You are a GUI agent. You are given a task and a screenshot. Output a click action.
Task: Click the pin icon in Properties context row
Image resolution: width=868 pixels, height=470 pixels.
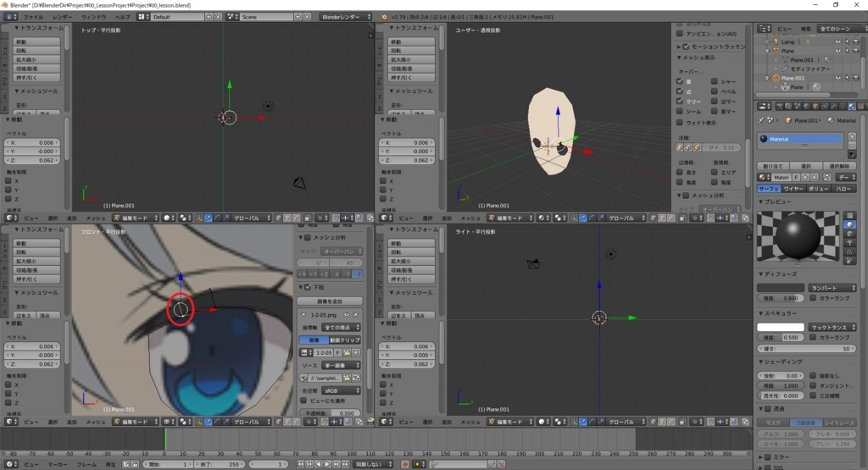761,120
